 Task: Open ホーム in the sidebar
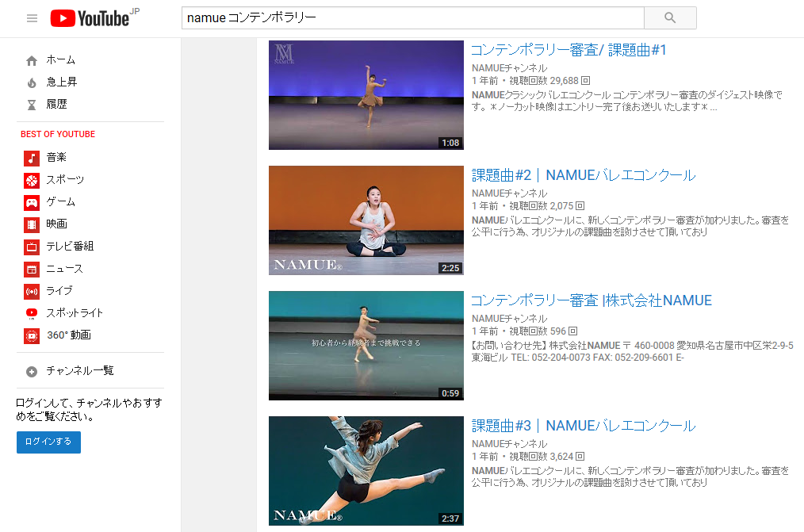click(x=60, y=60)
